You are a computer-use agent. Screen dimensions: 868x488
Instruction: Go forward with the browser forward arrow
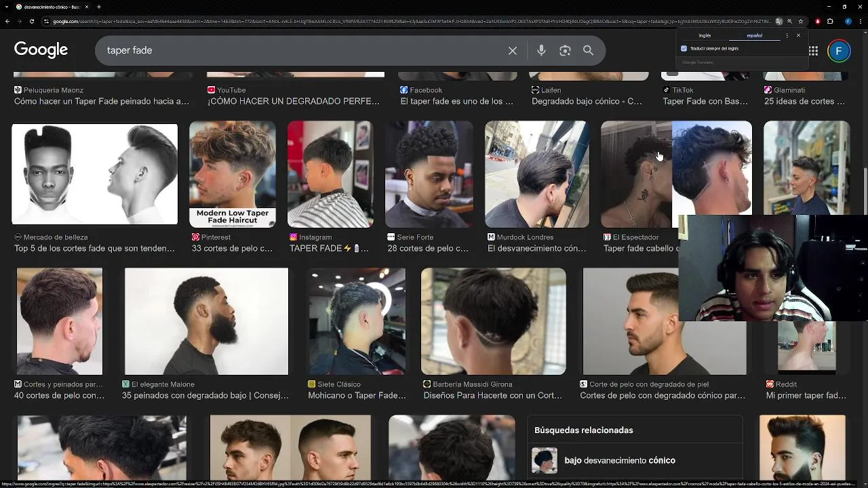coord(20,21)
